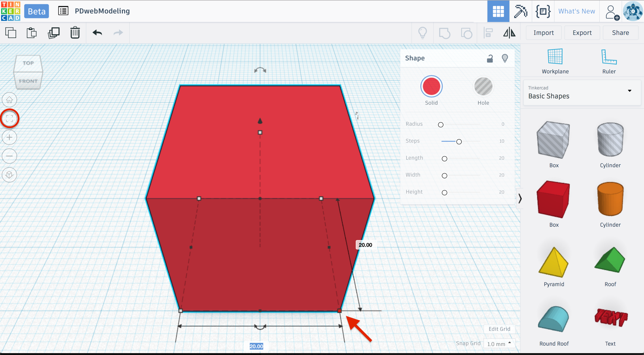Set shape to Hole
Image resolution: width=644 pixels, height=355 pixels.
pyautogui.click(x=483, y=86)
